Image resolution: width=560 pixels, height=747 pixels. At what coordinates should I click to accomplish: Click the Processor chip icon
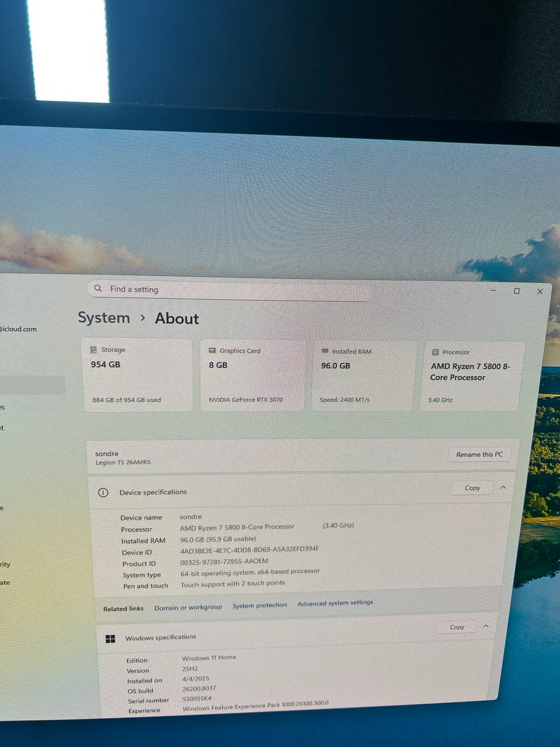pyautogui.click(x=435, y=352)
